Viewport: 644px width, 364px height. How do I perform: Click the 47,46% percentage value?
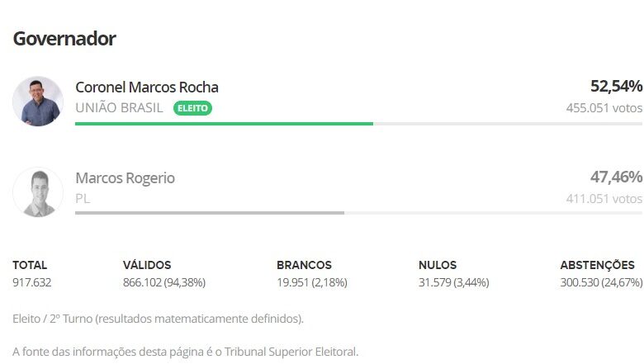616,177
